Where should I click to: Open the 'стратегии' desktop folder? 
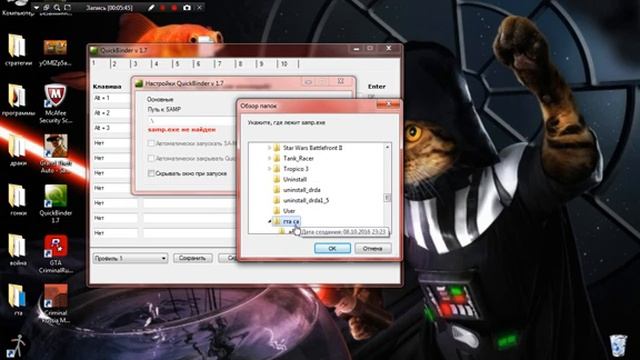(18, 50)
